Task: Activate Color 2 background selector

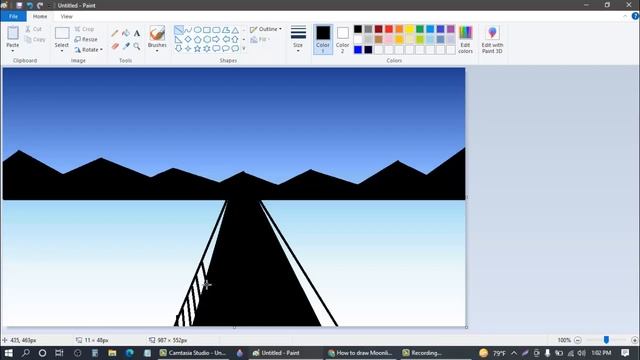Action: point(342,39)
